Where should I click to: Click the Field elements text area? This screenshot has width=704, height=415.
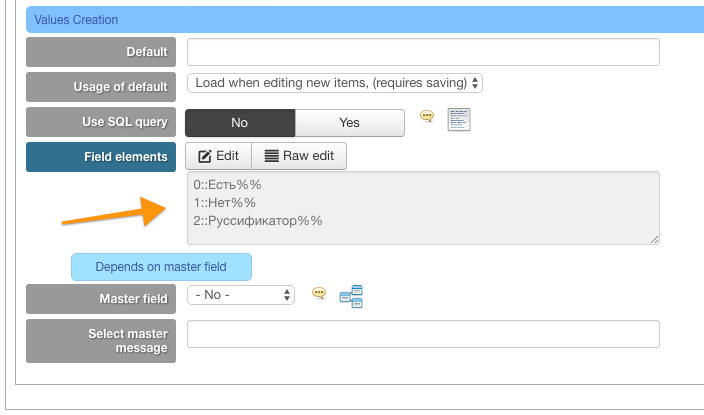(423, 208)
